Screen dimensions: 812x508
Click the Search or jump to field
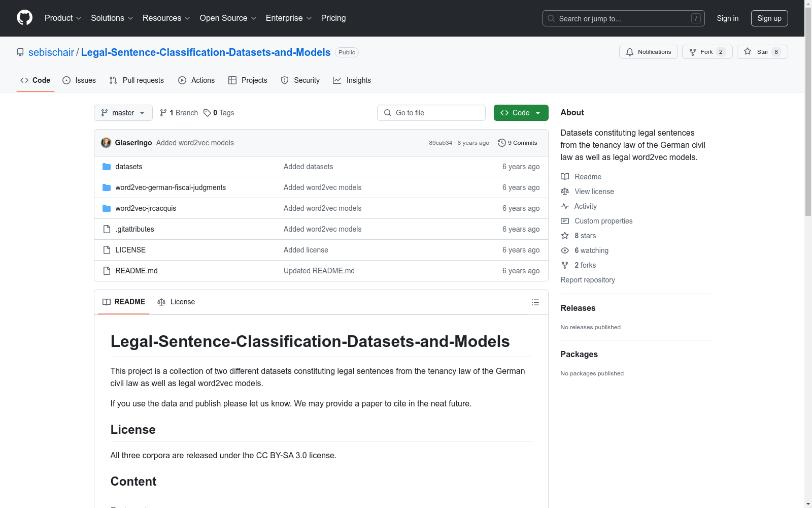(x=624, y=18)
